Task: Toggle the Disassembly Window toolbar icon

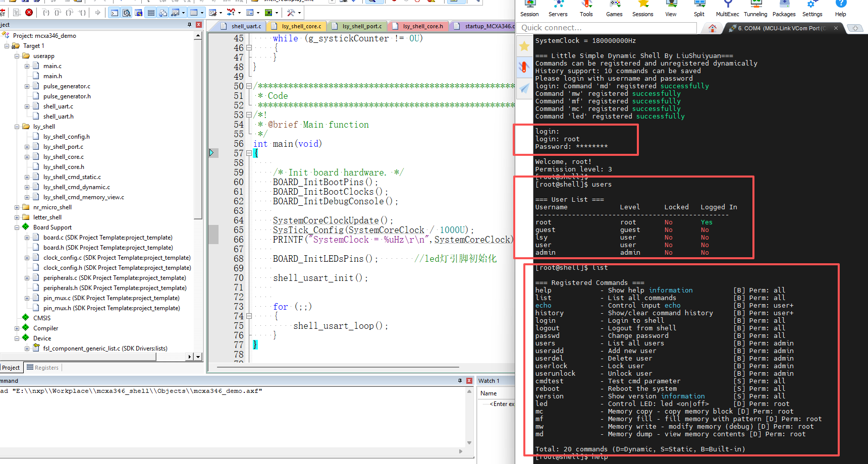Action: point(127,13)
